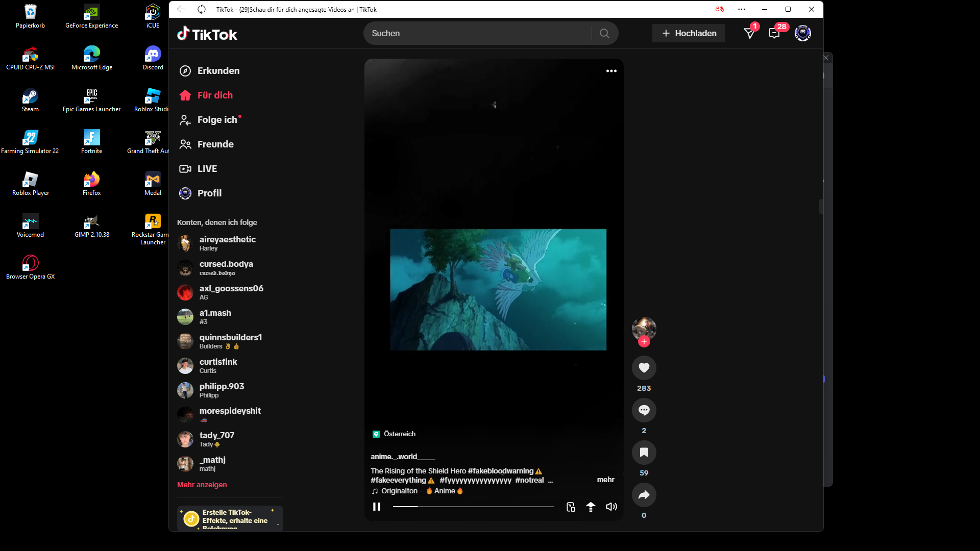Screen dimensions: 980x551
Task: Click the Hochladen upload button
Action: pos(689,33)
